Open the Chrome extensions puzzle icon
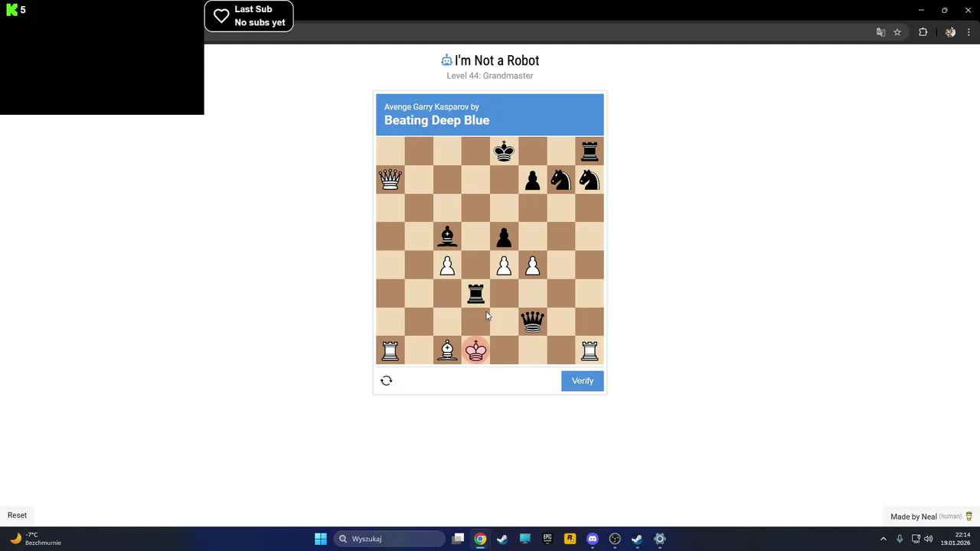 [x=923, y=32]
